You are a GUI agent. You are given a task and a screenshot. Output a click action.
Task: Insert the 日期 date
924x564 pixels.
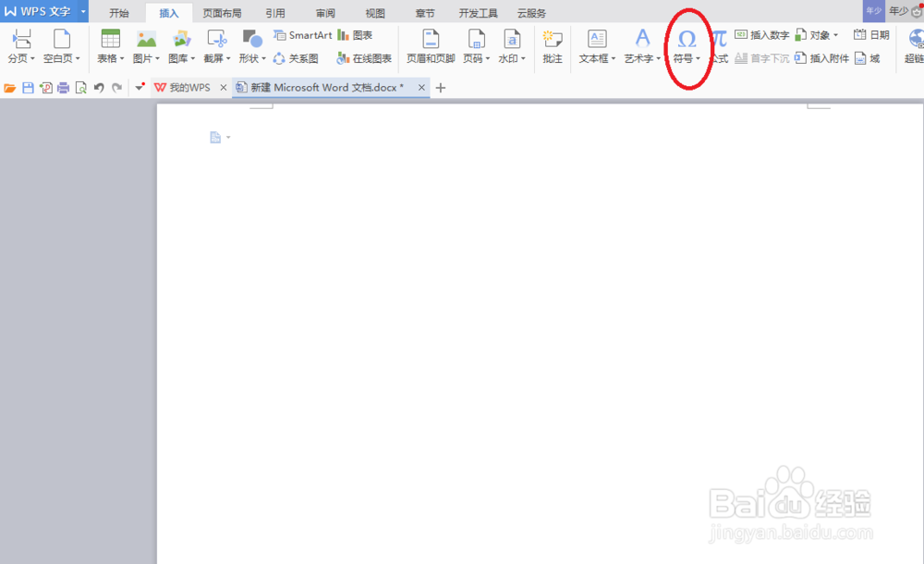(871, 35)
